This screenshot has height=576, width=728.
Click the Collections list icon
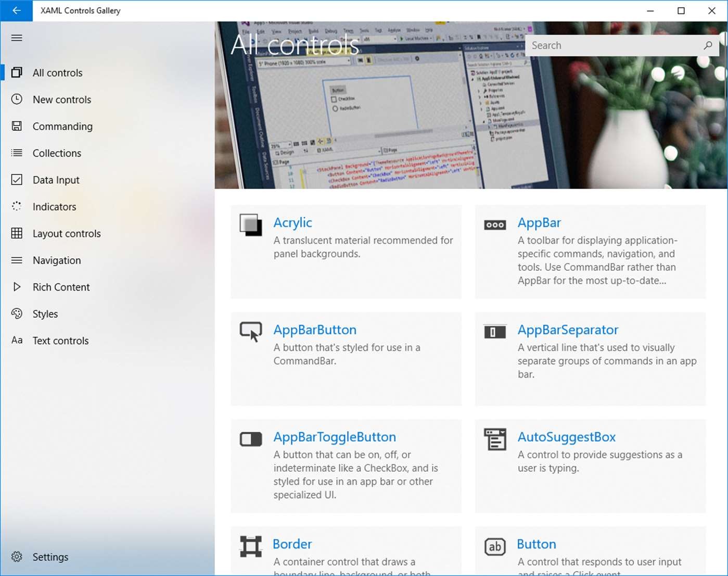(x=17, y=153)
